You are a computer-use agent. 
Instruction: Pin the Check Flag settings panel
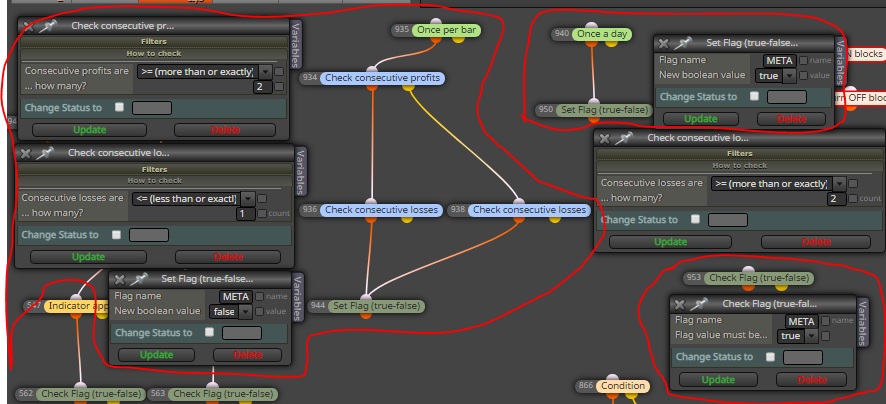coord(700,304)
